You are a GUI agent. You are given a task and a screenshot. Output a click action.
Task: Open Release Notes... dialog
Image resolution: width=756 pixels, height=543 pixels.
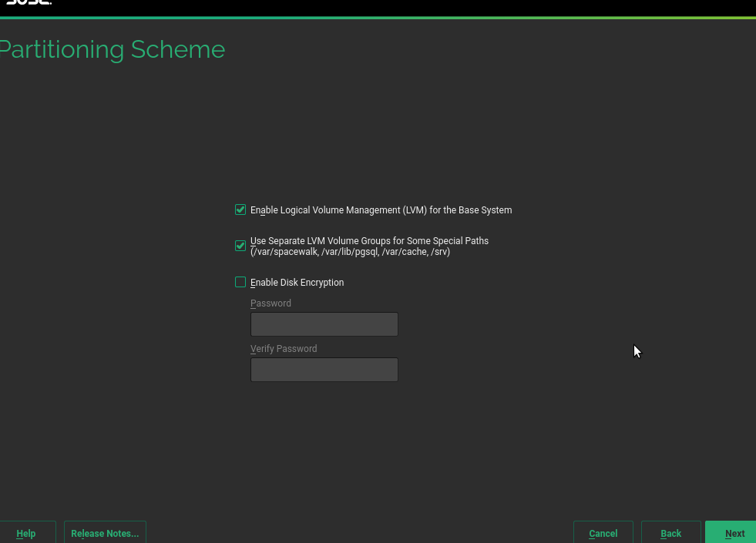[105, 533]
